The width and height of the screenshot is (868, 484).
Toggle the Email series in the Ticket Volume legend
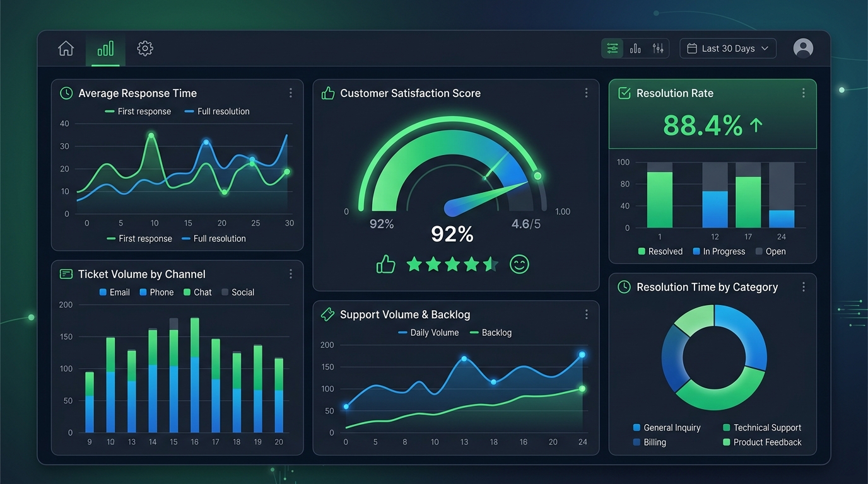click(x=115, y=292)
